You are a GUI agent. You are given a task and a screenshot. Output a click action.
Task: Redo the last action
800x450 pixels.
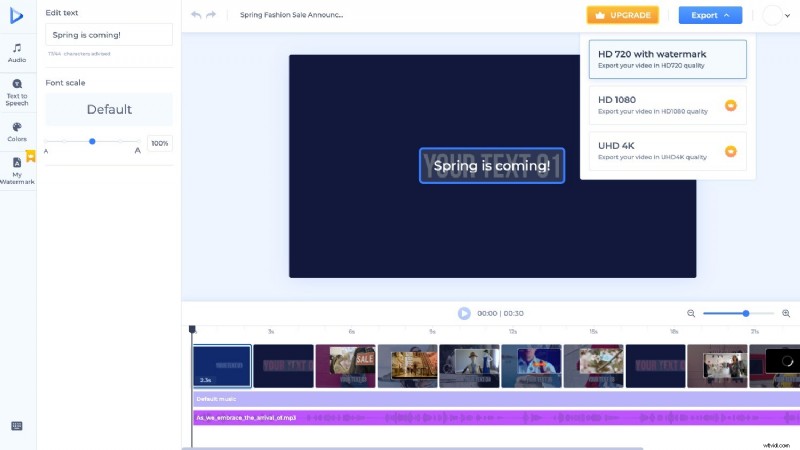211,15
